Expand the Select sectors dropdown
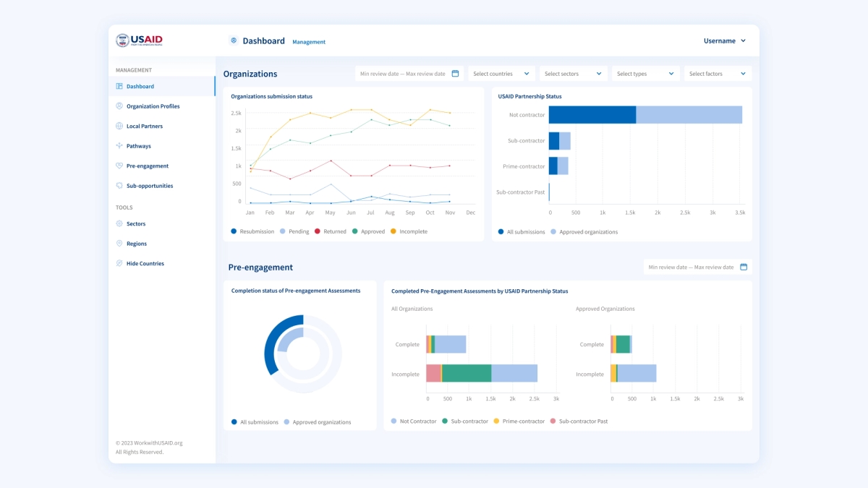Image resolution: width=868 pixels, height=488 pixels. tap(574, 74)
